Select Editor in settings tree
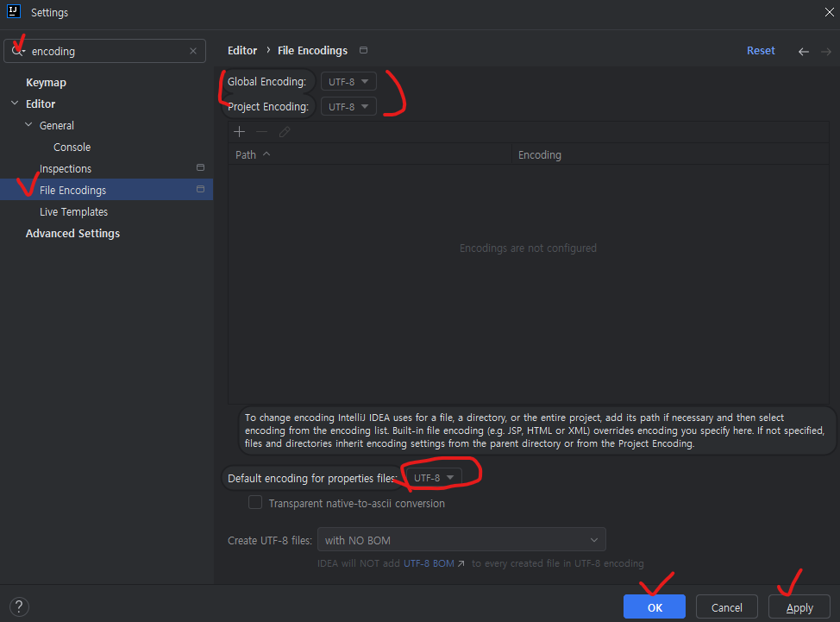 coord(41,104)
